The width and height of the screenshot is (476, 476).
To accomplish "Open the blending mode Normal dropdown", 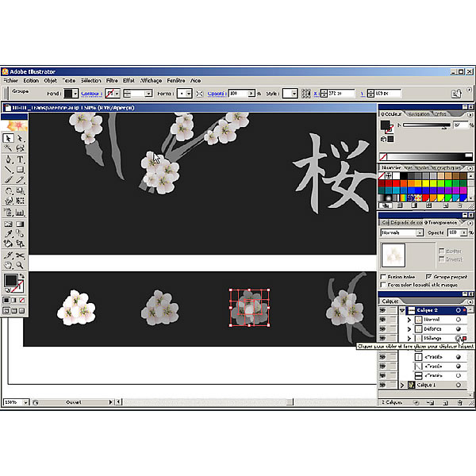I will tap(420, 232).
